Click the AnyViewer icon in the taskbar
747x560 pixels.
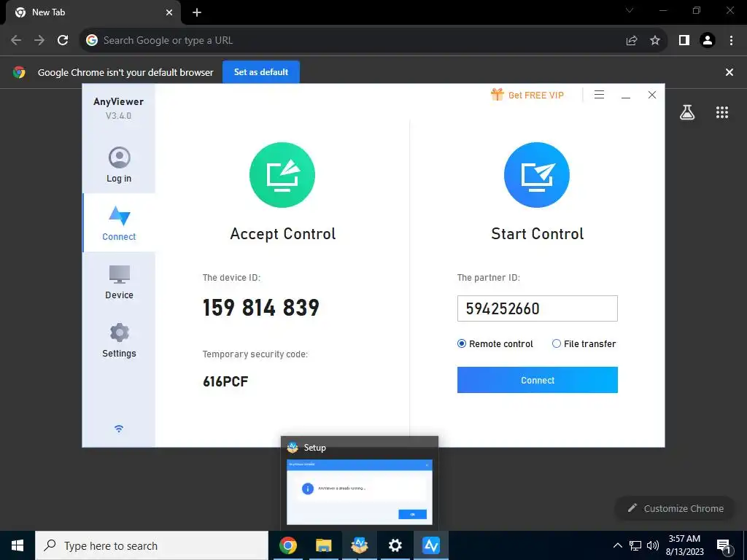tap(430, 545)
